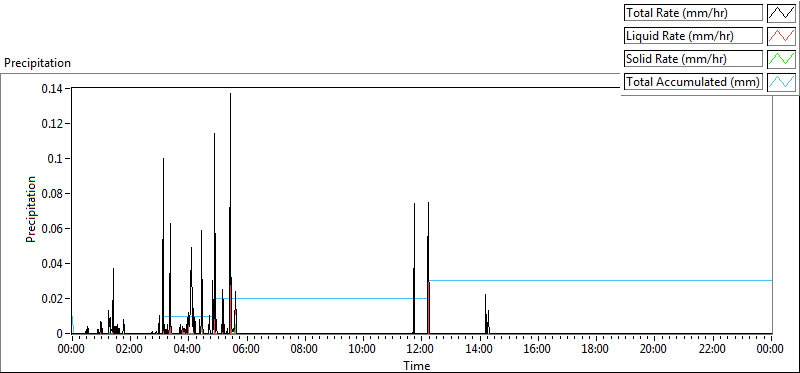
Task: Click the Total Accumulated blue line swatch
Action: pos(781,82)
